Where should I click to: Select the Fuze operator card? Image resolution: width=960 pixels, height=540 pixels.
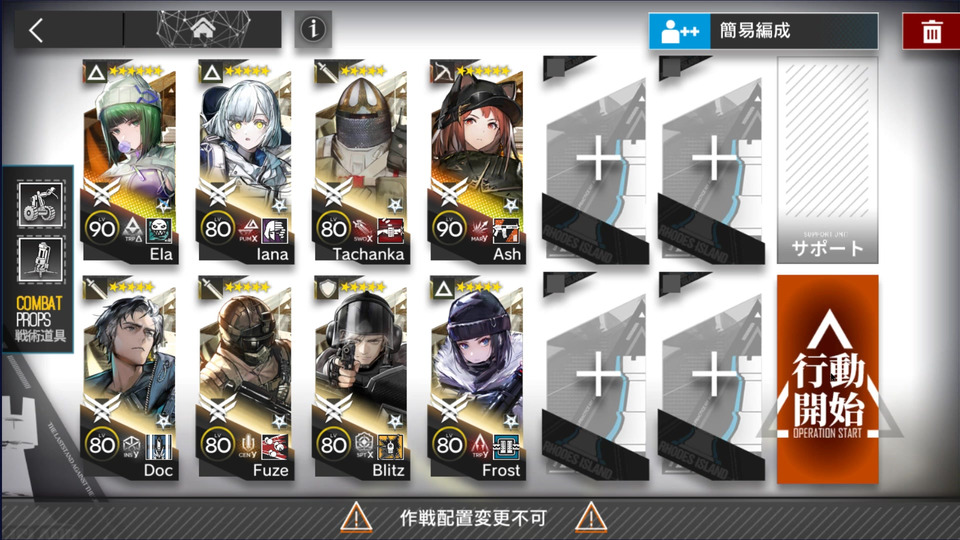click(x=246, y=378)
